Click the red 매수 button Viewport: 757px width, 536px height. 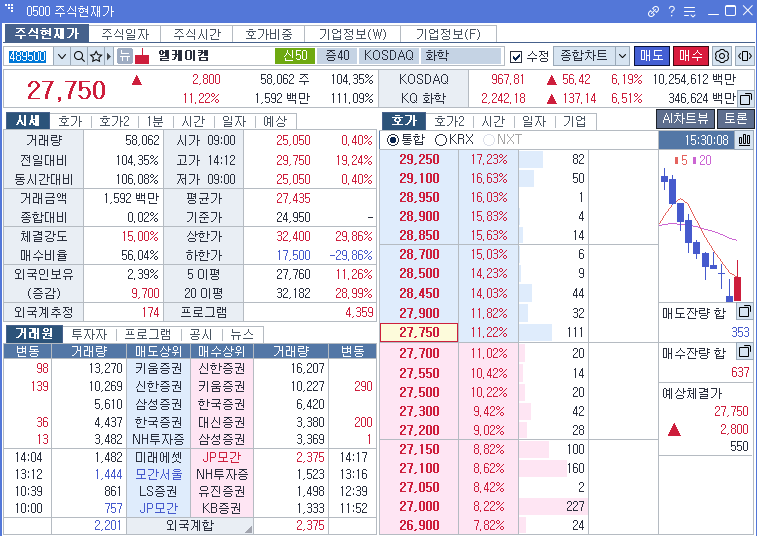tap(690, 56)
